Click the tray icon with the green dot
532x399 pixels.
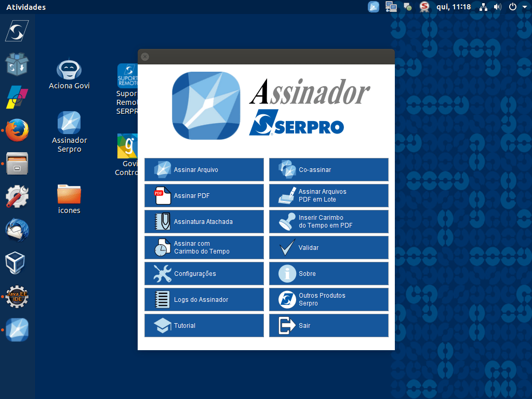coord(408,7)
